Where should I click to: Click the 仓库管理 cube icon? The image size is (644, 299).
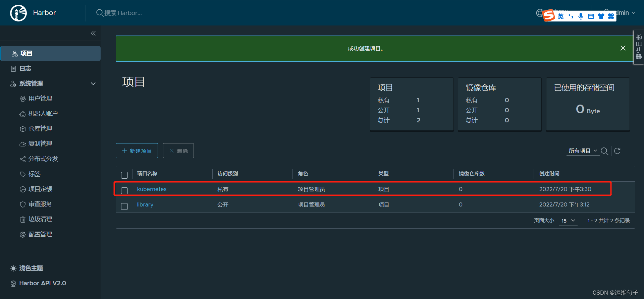(x=22, y=129)
